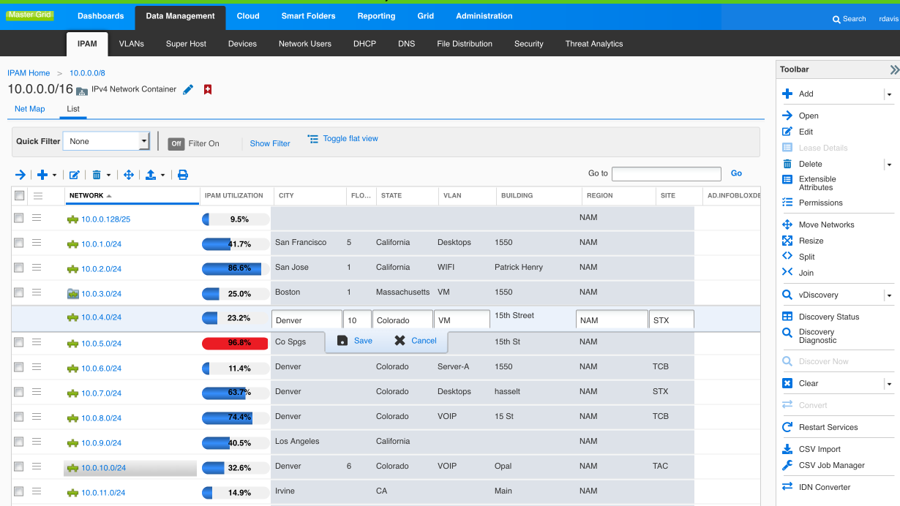The height and width of the screenshot is (506, 900).
Task: Open the Net Map tab
Action: [30, 109]
